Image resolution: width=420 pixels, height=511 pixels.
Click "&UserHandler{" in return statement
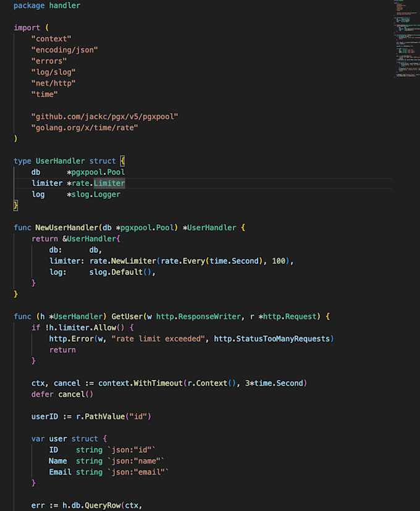tap(91, 239)
